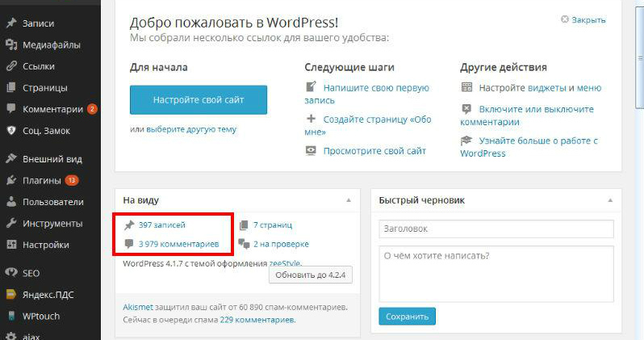Viewport: 644px width, 340px height.
Task: Open the виджеты link
Action: [x=546, y=87]
